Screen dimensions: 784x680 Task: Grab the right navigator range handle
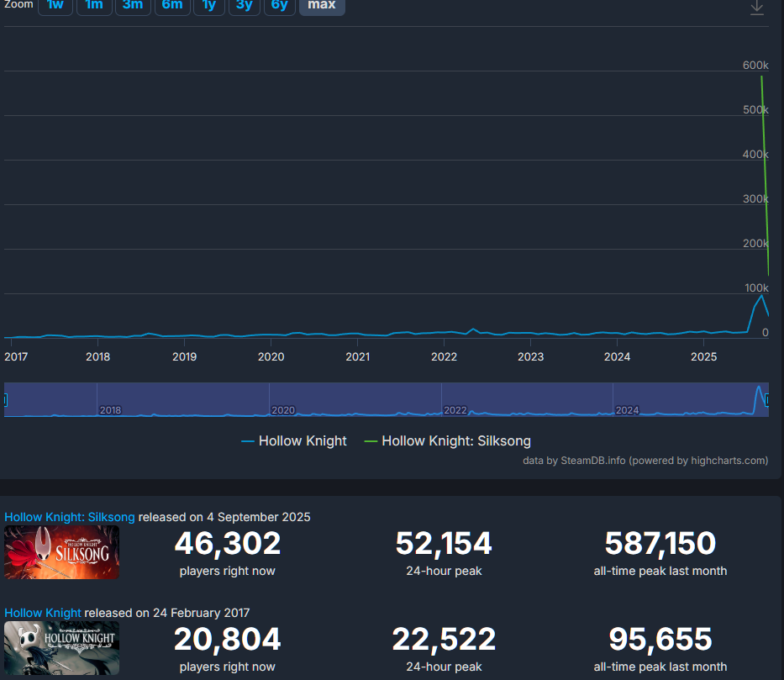767,400
